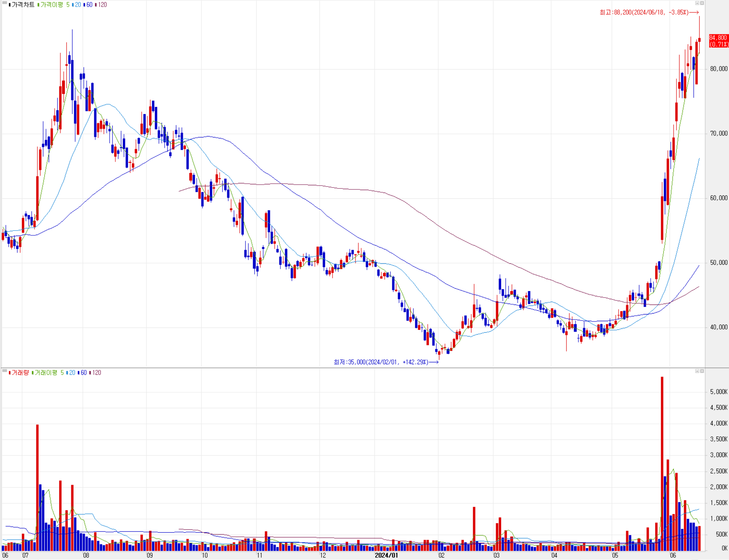729x560 pixels.
Task: Select the volume 60-day average legend
Action: (83, 373)
